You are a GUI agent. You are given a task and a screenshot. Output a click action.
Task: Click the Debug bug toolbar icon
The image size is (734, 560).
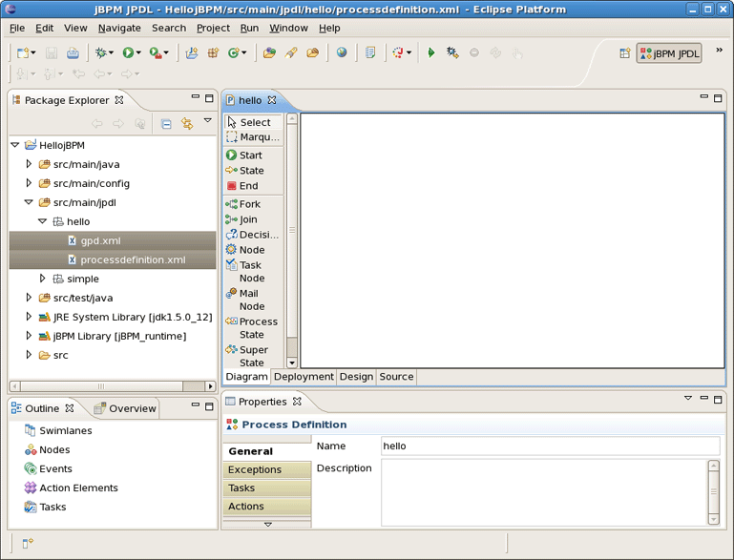(x=100, y=52)
